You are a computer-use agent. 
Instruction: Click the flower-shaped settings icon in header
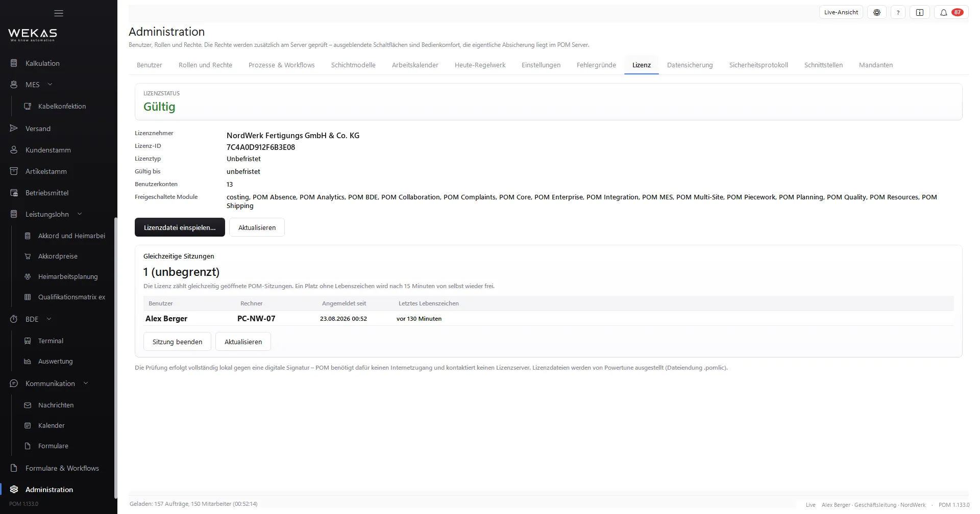877,12
